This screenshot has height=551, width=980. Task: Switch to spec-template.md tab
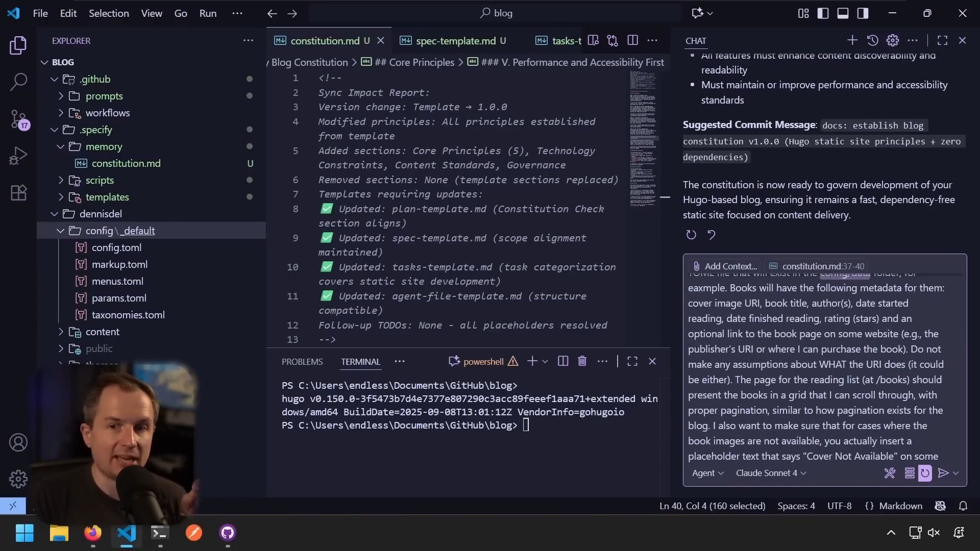(x=455, y=41)
